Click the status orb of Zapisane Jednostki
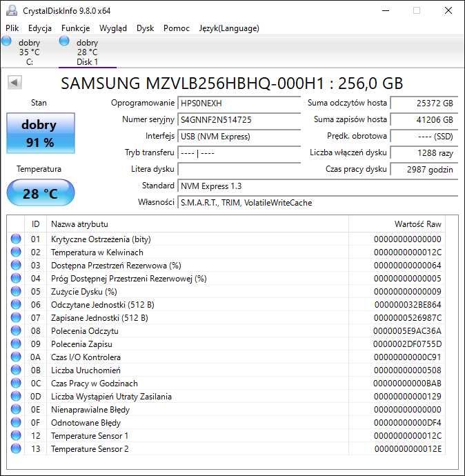The height and width of the screenshot is (476, 465). coord(16,317)
